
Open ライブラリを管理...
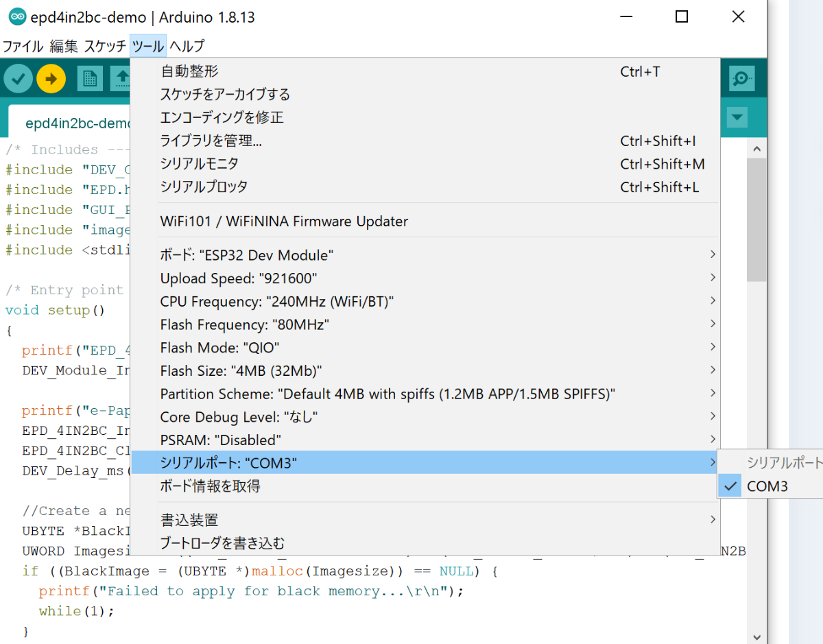[x=425, y=141]
